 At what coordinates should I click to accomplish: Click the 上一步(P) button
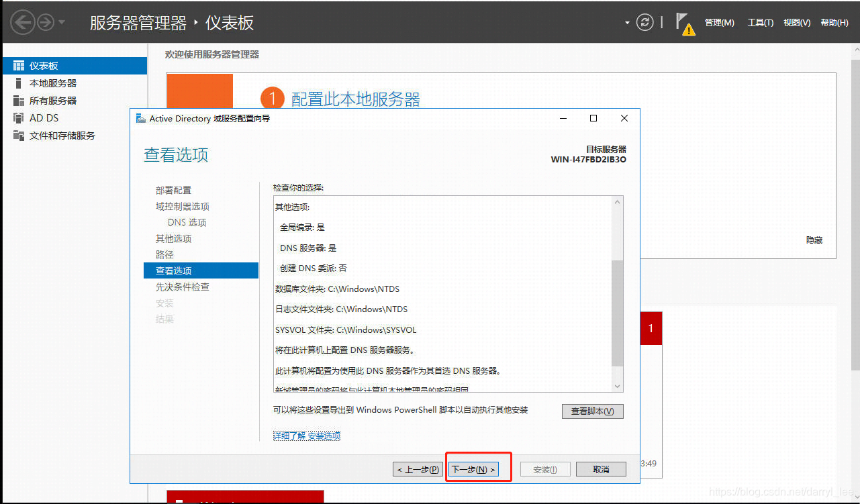418,470
